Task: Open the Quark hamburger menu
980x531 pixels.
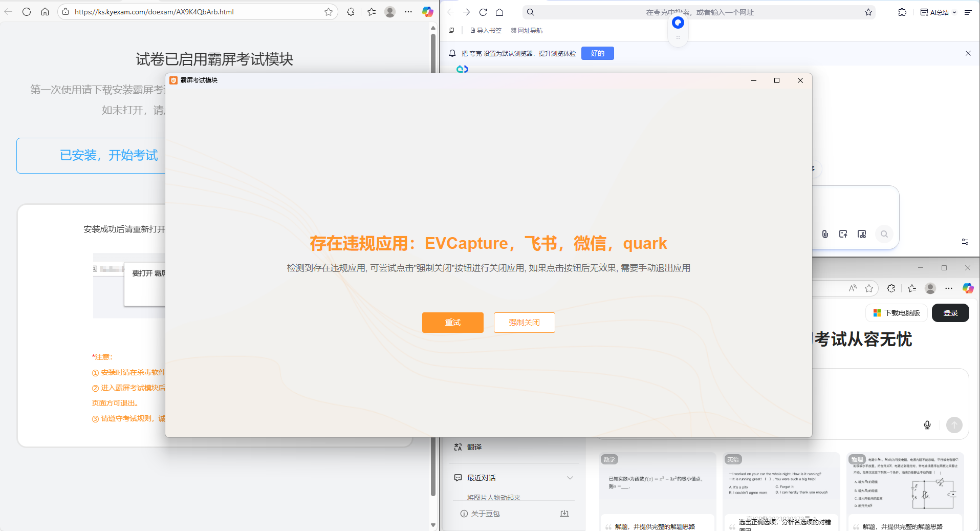Action: (969, 12)
